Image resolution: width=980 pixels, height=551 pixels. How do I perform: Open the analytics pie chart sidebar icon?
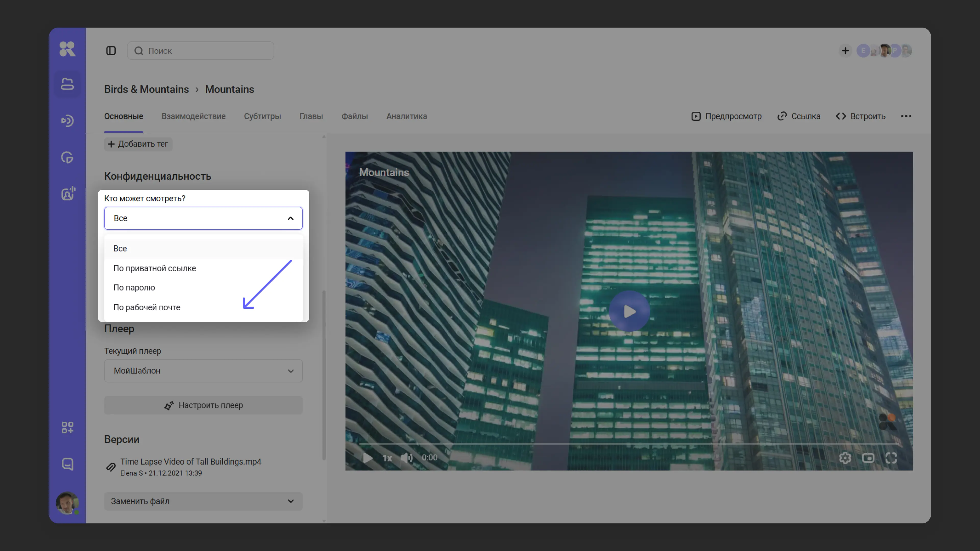[x=67, y=157]
